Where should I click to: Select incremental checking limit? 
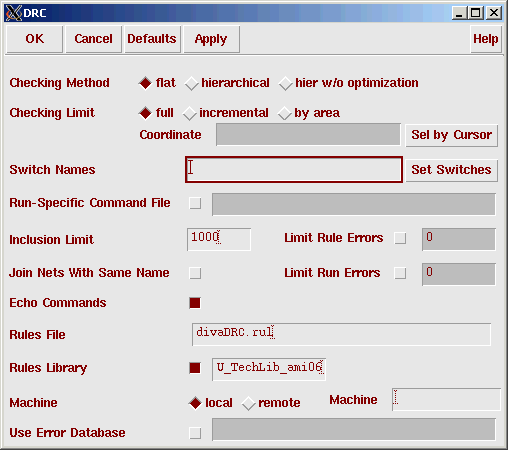189,113
